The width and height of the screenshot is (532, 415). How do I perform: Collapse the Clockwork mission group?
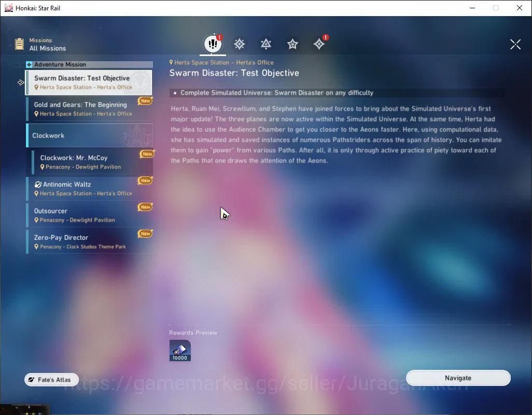click(90, 135)
